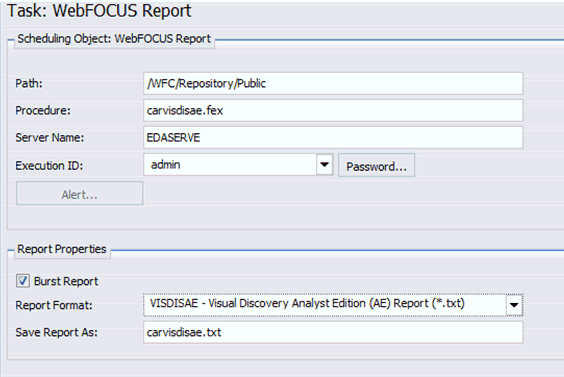Select the VISDISAE Report Format combo box
The width and height of the screenshot is (564, 377).
pos(333,305)
